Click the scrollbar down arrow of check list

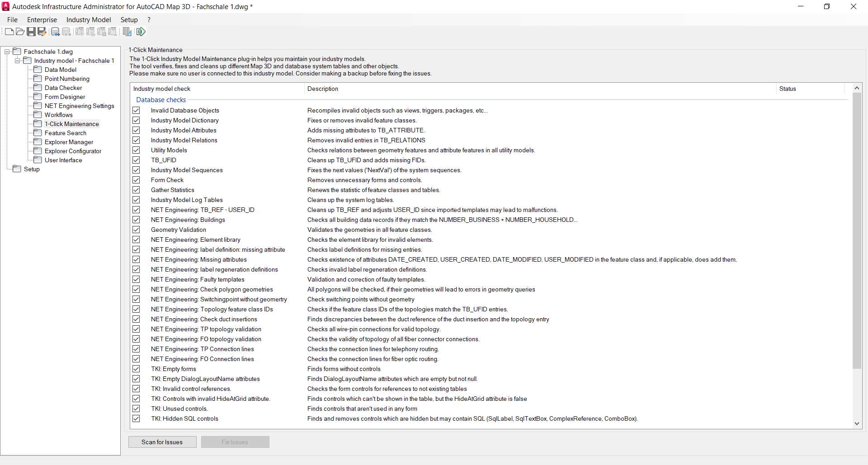857,423
